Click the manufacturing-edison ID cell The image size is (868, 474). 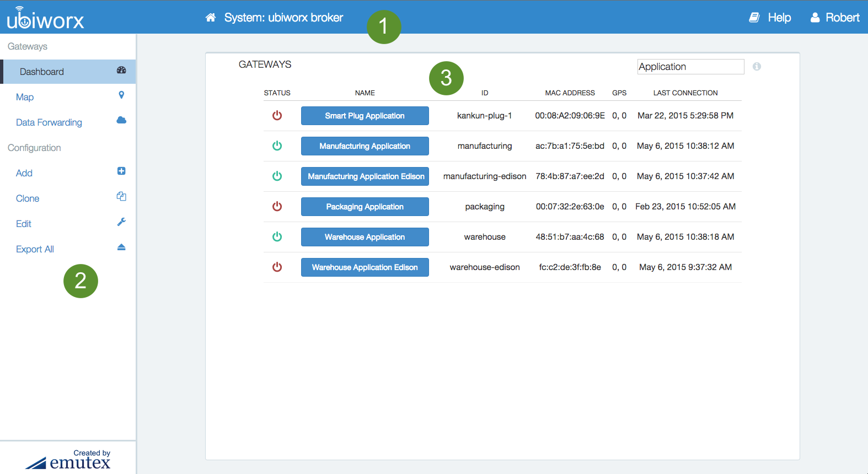point(485,176)
